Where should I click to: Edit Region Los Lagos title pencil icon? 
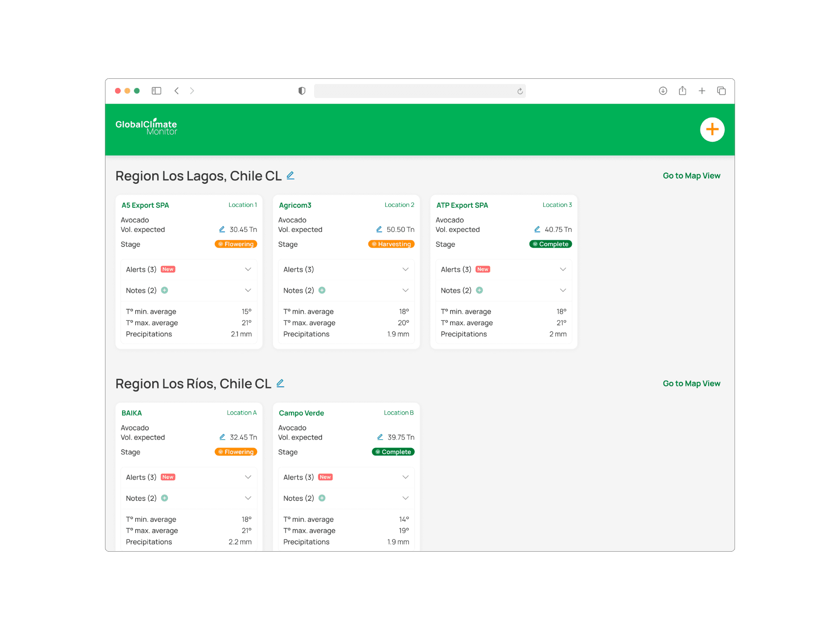[x=290, y=175]
